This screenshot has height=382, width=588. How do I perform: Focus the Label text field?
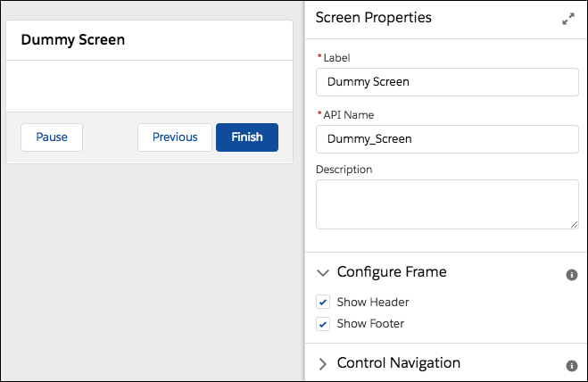[x=447, y=82]
